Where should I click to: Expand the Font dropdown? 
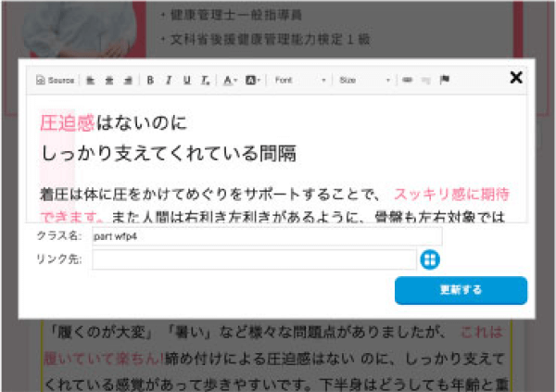click(x=300, y=81)
